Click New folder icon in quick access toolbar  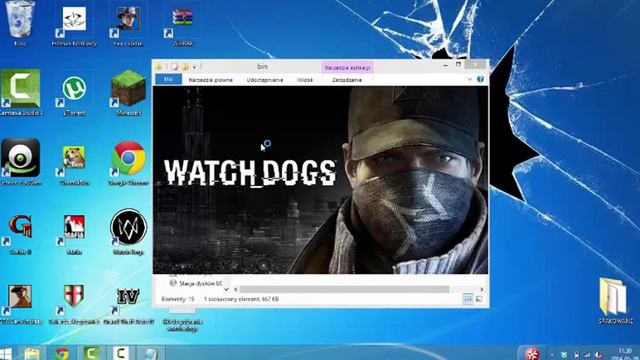[x=185, y=66]
